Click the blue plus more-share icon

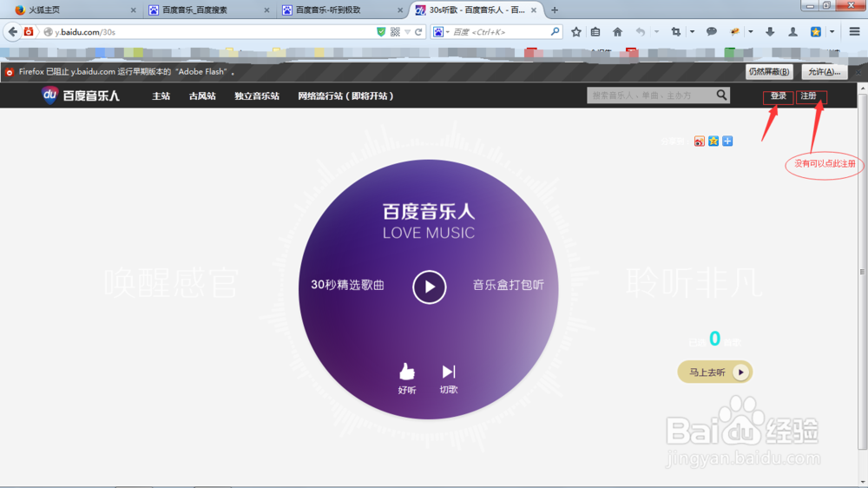727,142
